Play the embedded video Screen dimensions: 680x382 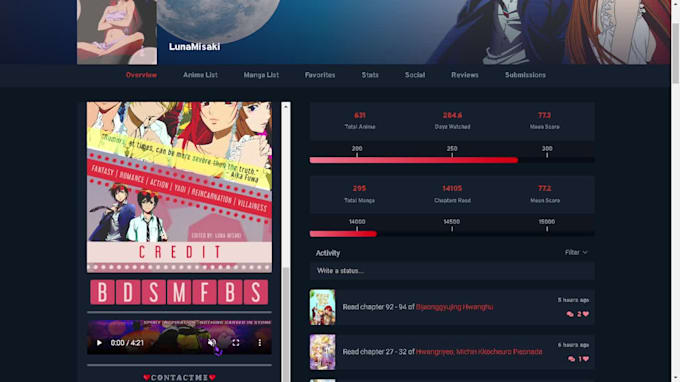99,343
